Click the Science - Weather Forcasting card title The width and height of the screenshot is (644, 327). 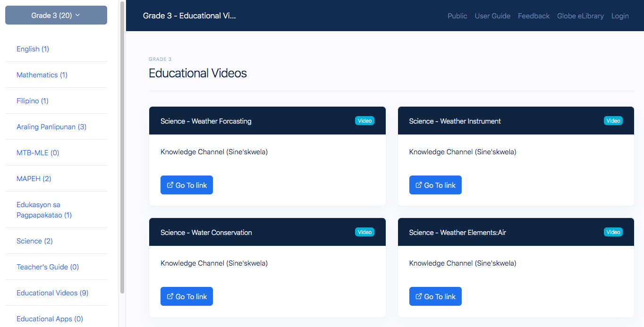[206, 121]
